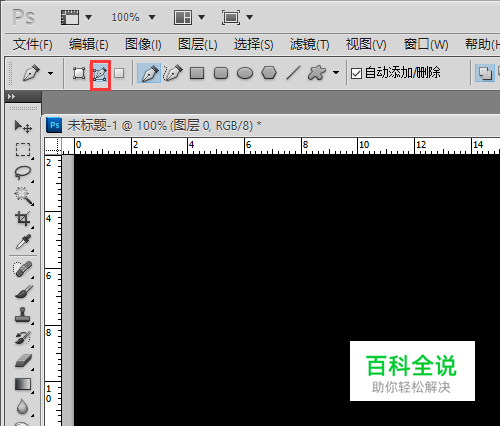Select the Move tool
Image resolution: width=500 pixels, height=426 pixels.
coord(23,127)
